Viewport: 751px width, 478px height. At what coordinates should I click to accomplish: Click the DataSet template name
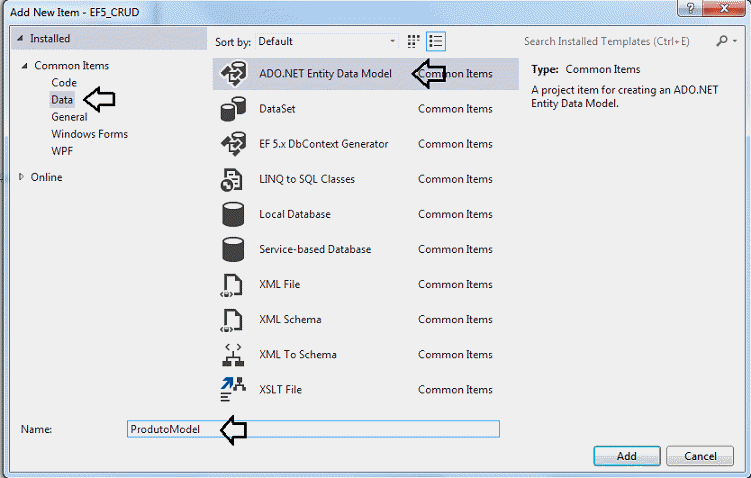click(277, 109)
